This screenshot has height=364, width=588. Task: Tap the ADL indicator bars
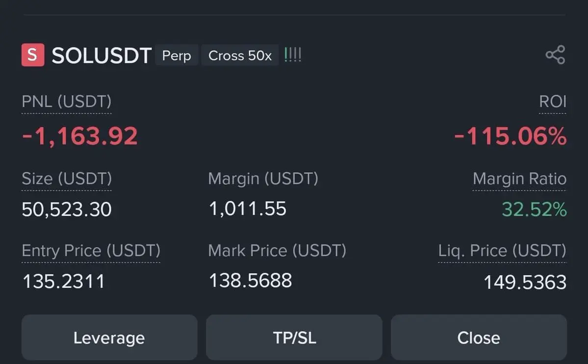click(x=292, y=55)
